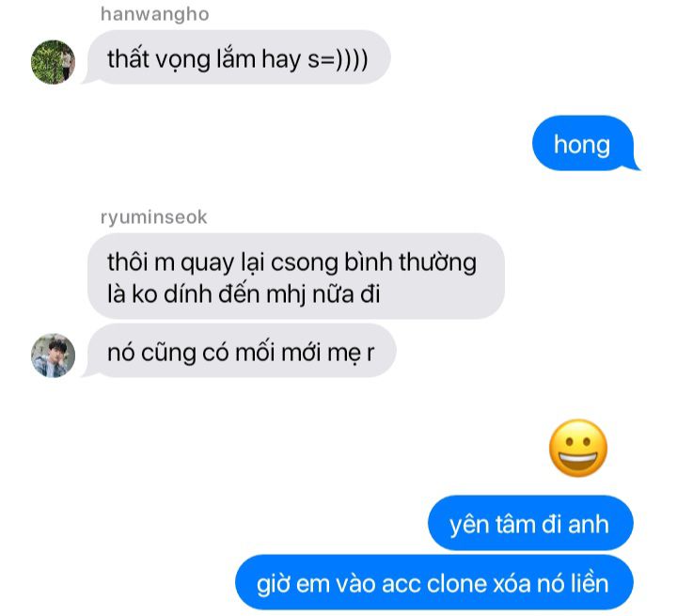Select the blue 'yên tâm đi anh' bubble

pyautogui.click(x=530, y=524)
